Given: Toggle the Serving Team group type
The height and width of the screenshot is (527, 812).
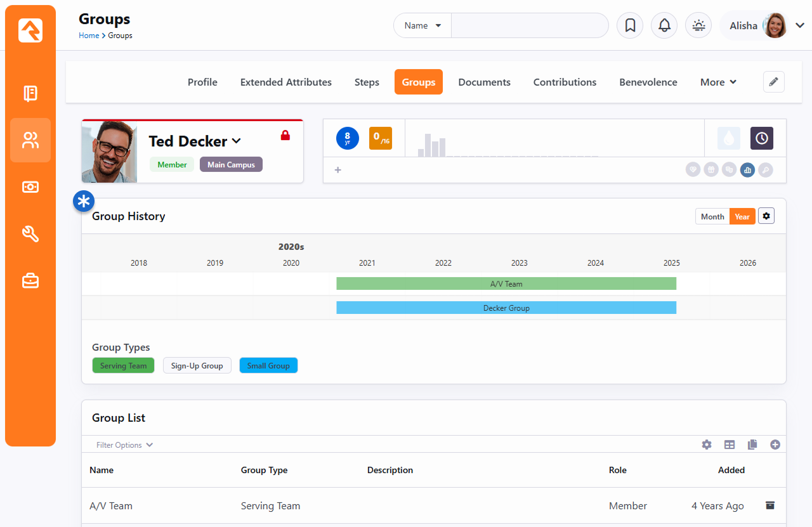Looking at the screenshot, I should click(123, 366).
